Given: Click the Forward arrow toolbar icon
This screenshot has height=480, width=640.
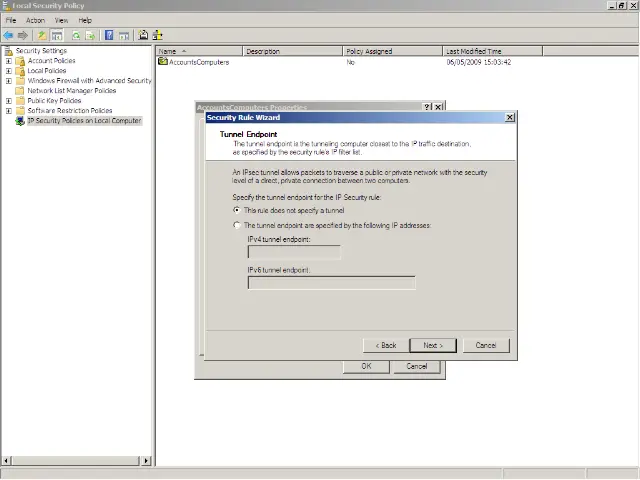Looking at the screenshot, I should coord(22,35).
